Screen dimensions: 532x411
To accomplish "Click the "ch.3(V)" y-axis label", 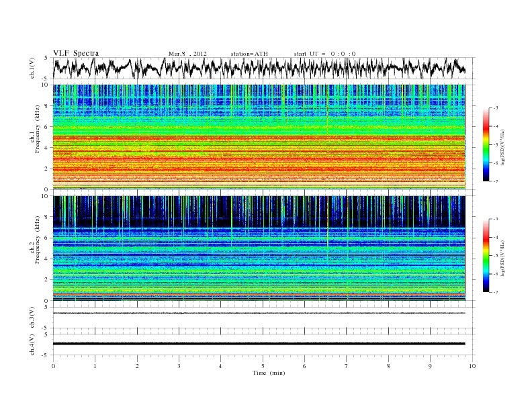I will (x=32, y=318).
